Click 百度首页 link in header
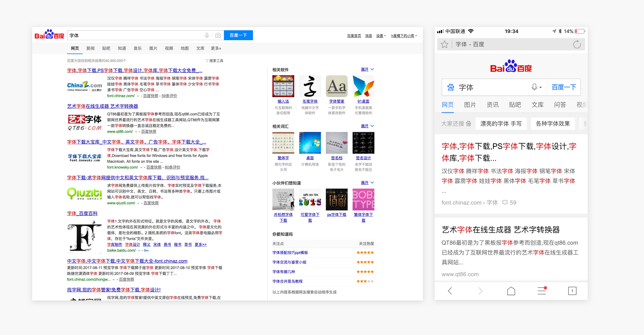This screenshot has height=335, width=644. (x=354, y=36)
